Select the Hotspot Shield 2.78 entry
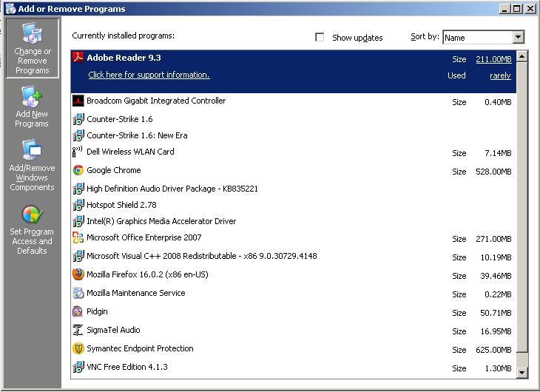The image size is (540, 392). point(121,205)
